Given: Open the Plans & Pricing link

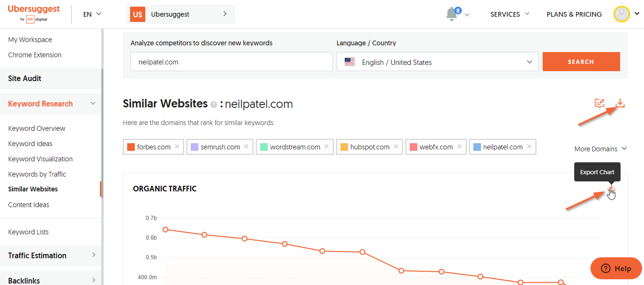Looking at the screenshot, I should click(574, 14).
